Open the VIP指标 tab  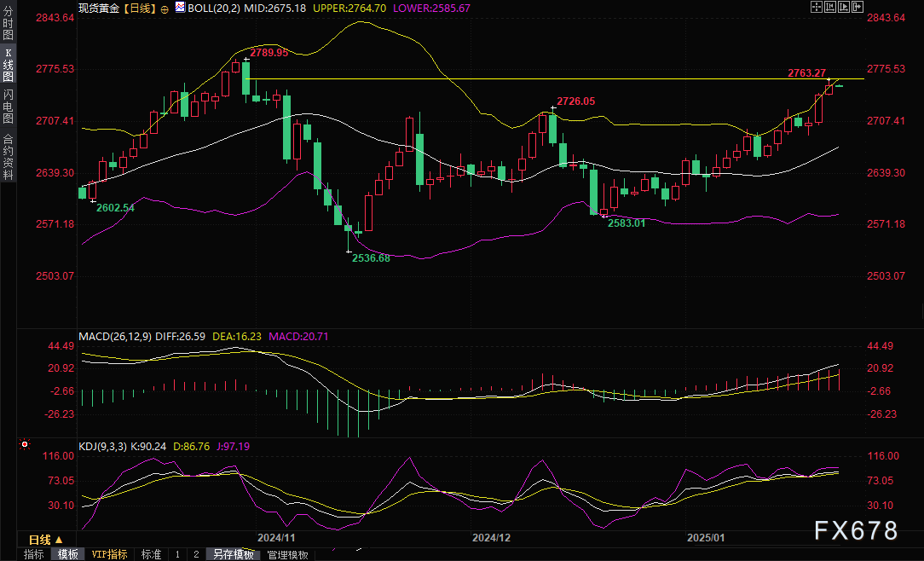click(110, 554)
